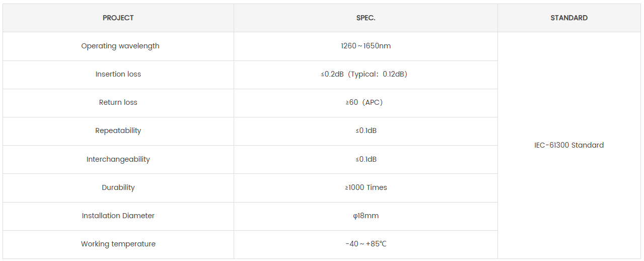Select the Working temperature row label

click(x=118, y=244)
